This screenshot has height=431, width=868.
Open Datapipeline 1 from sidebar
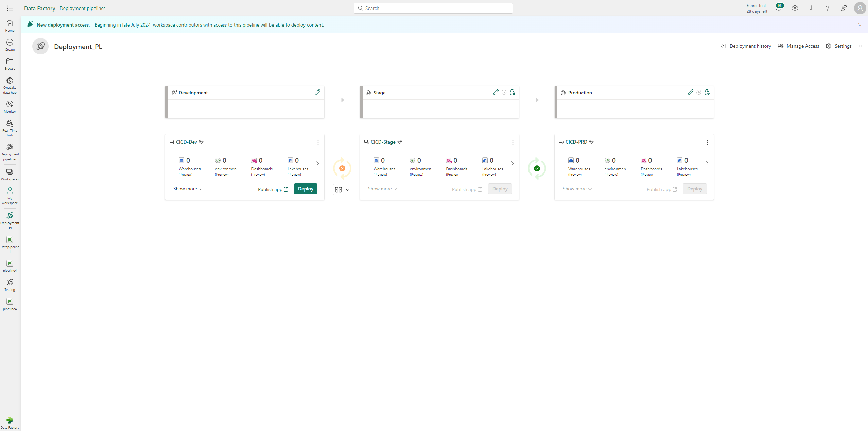10,245
